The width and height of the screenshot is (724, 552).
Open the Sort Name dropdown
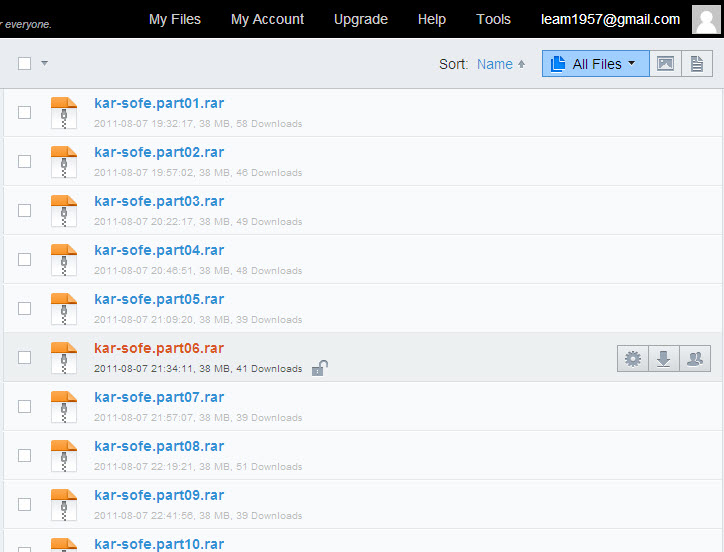coord(495,64)
